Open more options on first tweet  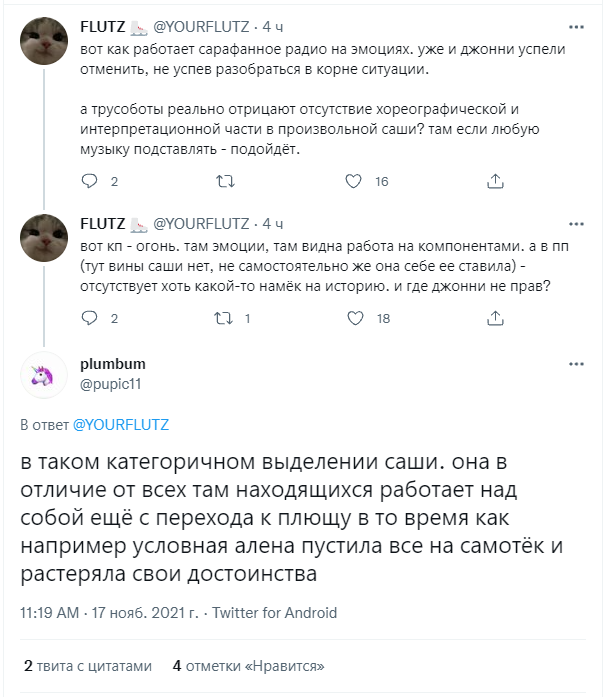pyautogui.click(x=576, y=26)
